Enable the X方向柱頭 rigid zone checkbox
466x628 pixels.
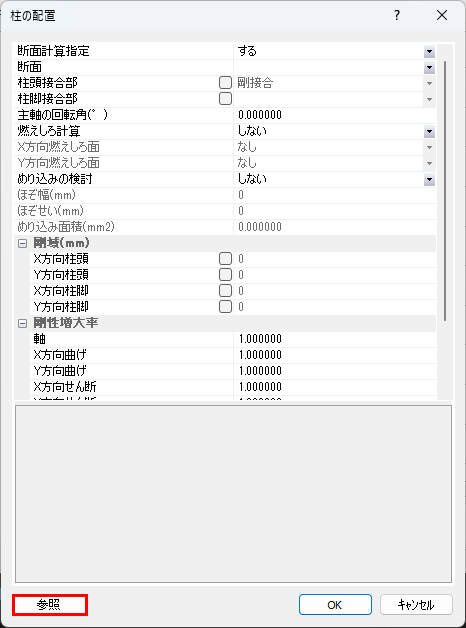(x=225, y=259)
